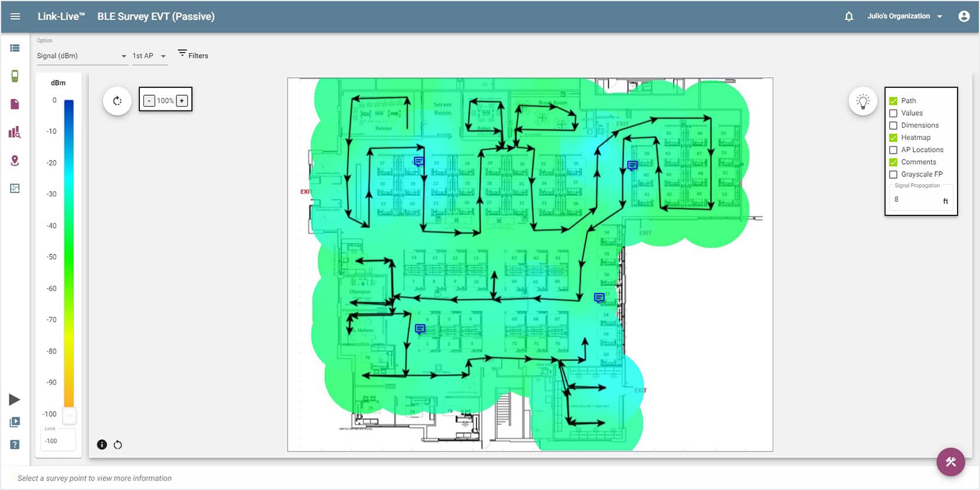Enable the AP Locations checkbox
This screenshot has height=490, width=980.
893,150
